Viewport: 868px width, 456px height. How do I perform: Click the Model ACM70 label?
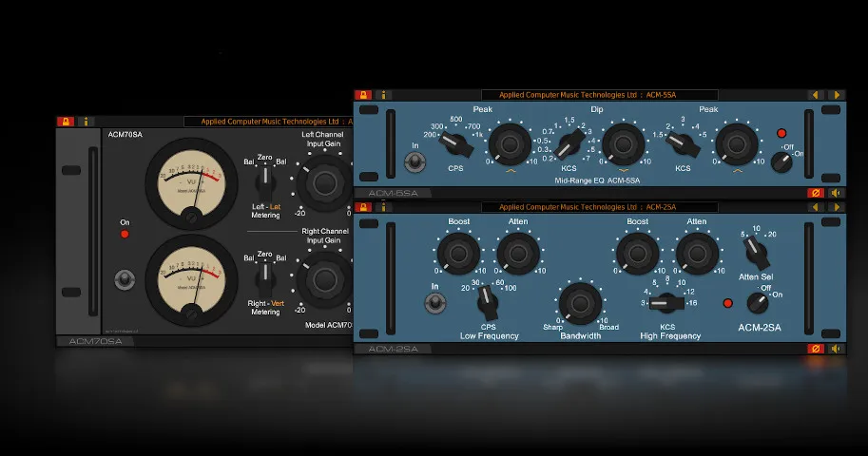tap(328, 325)
